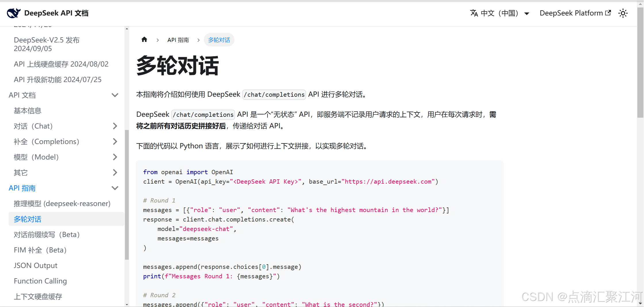
Task: Open 推理模型 (deepseek-reasoner) guide
Action: 62,203
